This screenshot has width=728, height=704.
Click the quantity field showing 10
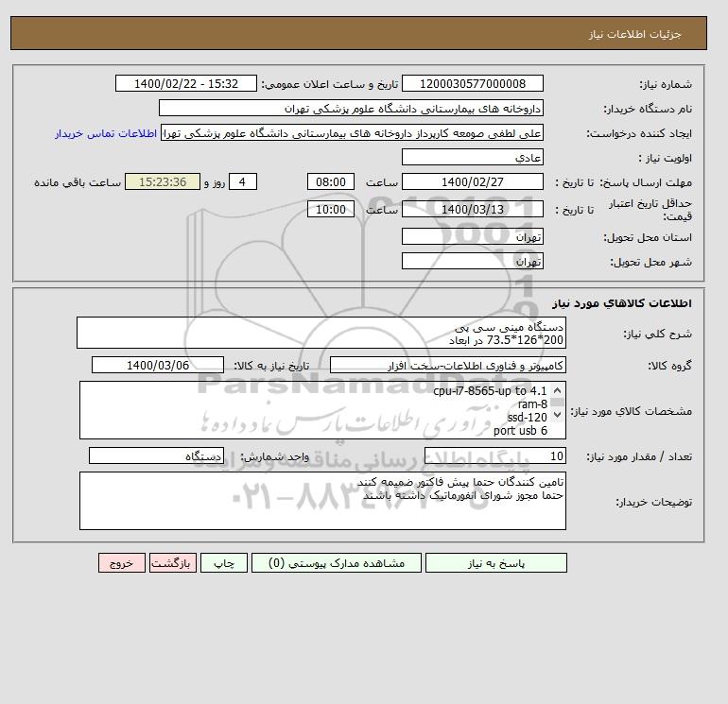coord(494,455)
